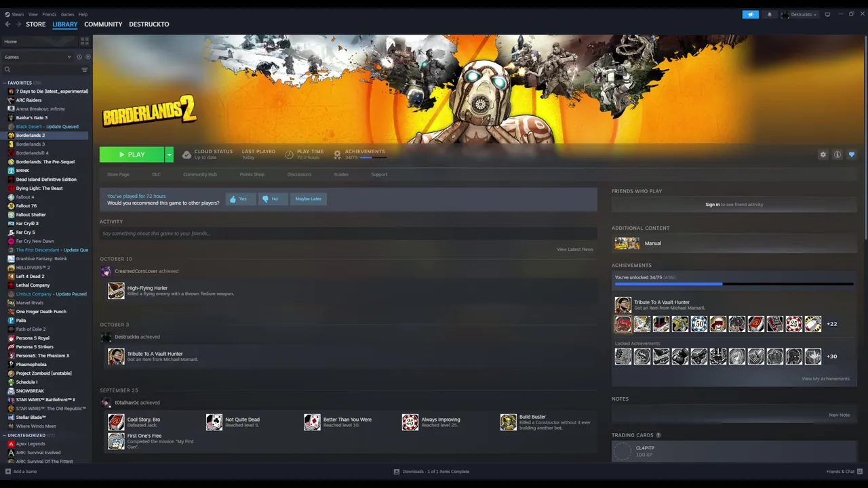Open the Games menu in the menu bar
Viewport: 868px width, 488px height.
pos(67,14)
